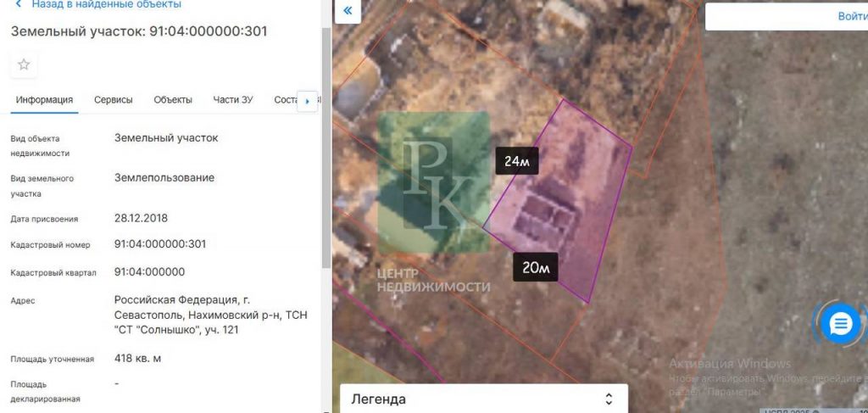Viewport: 868px width, 413px height.
Task: Click the address text for Солнышко plot
Action: click(x=210, y=315)
